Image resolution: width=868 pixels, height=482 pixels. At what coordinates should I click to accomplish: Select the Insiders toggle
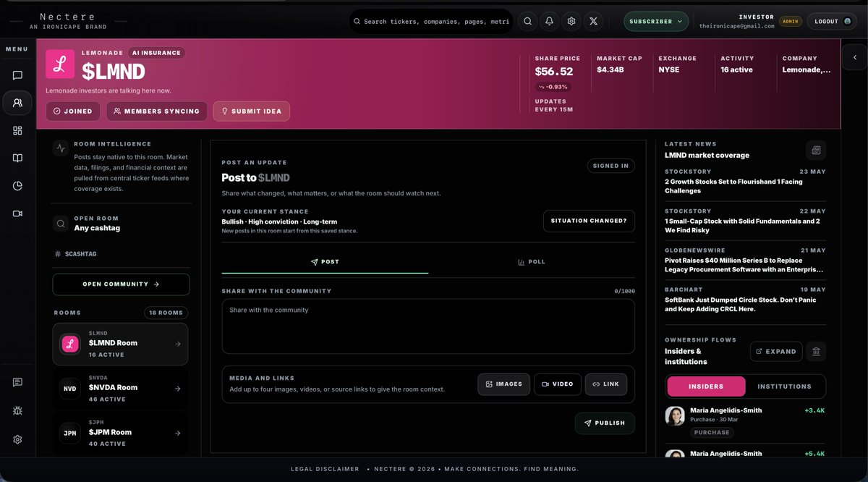(706, 386)
